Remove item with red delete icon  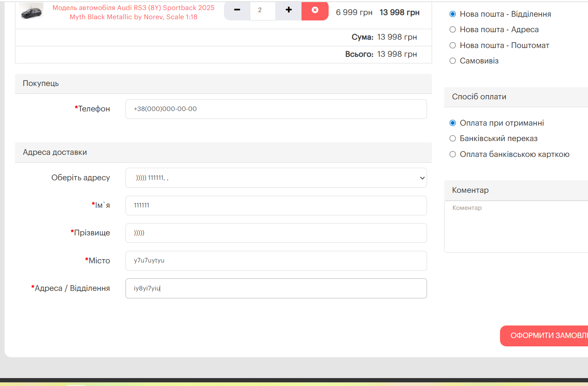pyautogui.click(x=315, y=10)
